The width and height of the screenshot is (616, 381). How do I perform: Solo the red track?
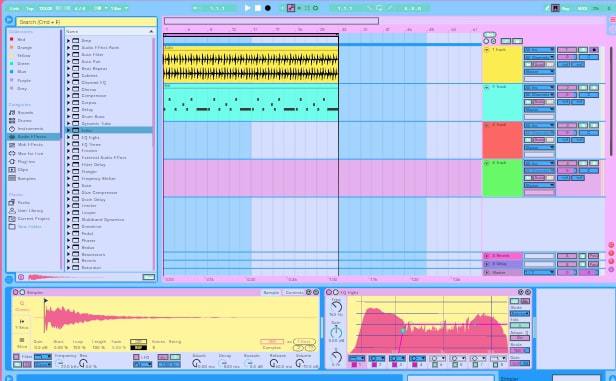[583, 125]
